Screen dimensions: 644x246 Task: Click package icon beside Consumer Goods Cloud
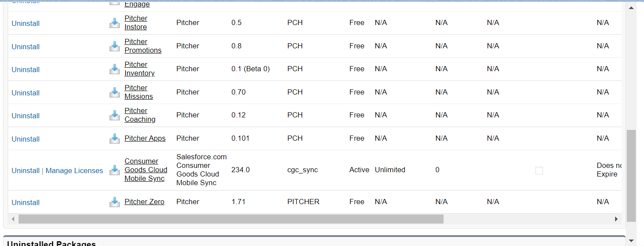[115, 170]
